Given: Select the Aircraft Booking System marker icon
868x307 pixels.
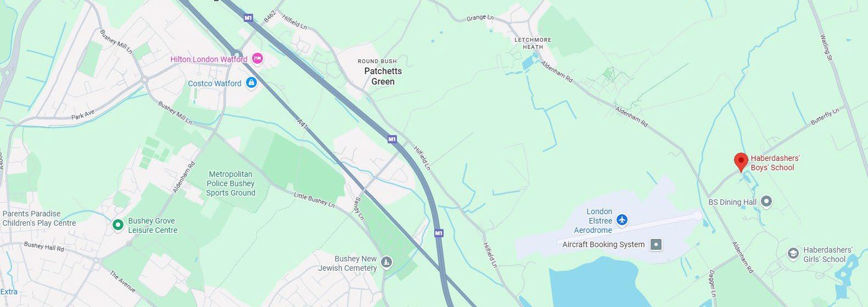Looking at the screenshot, I should [x=656, y=244].
